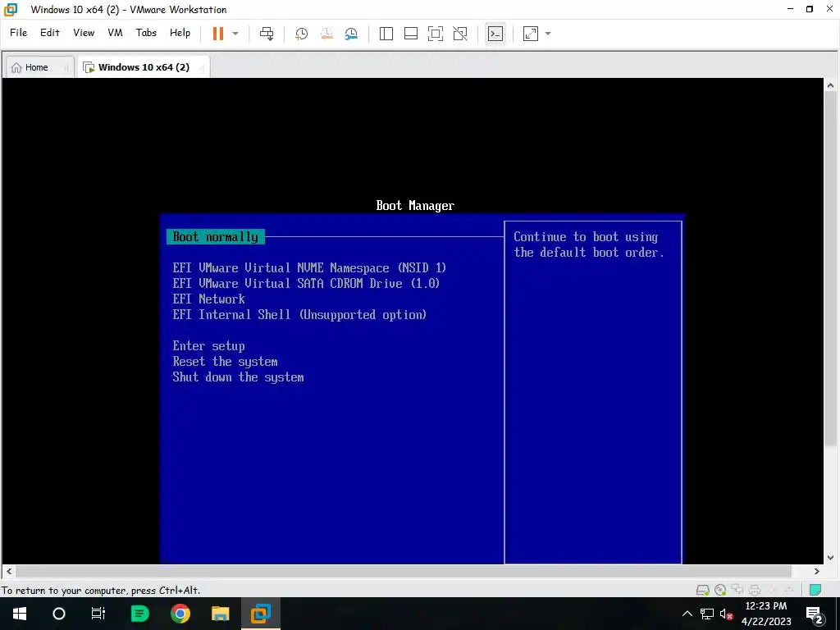Expand the stretch options dropdown arrow
Viewport: 840px width, 630px height.
tap(547, 33)
